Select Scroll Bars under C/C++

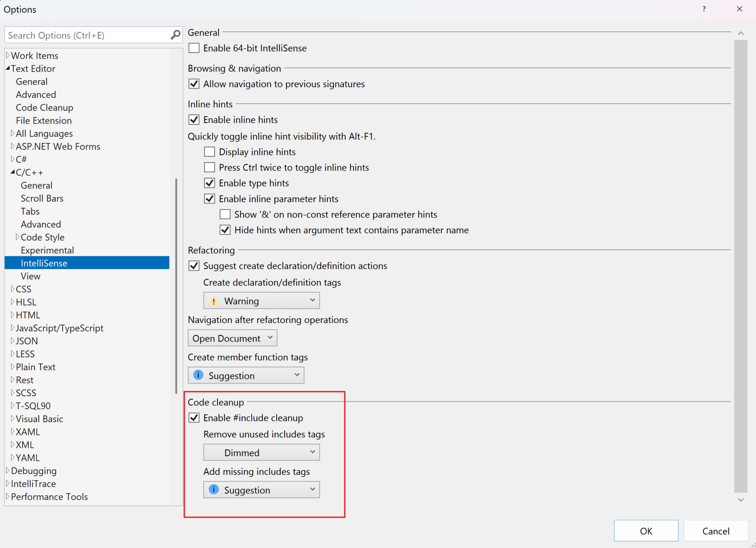pos(42,198)
